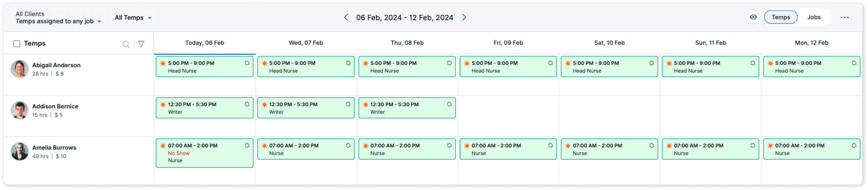Expand the All Clients job dropdown
This screenshot has width=868, height=190.
pos(58,18)
